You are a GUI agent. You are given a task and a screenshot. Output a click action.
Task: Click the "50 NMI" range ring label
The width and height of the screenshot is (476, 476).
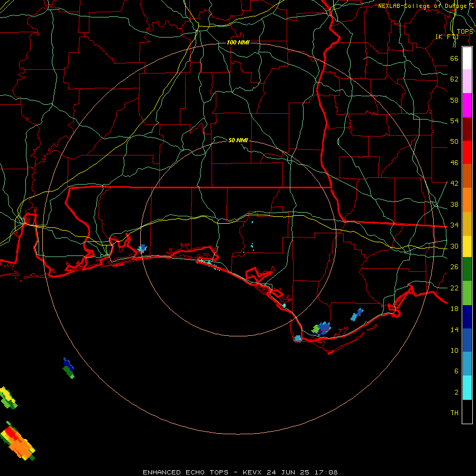tap(238, 140)
